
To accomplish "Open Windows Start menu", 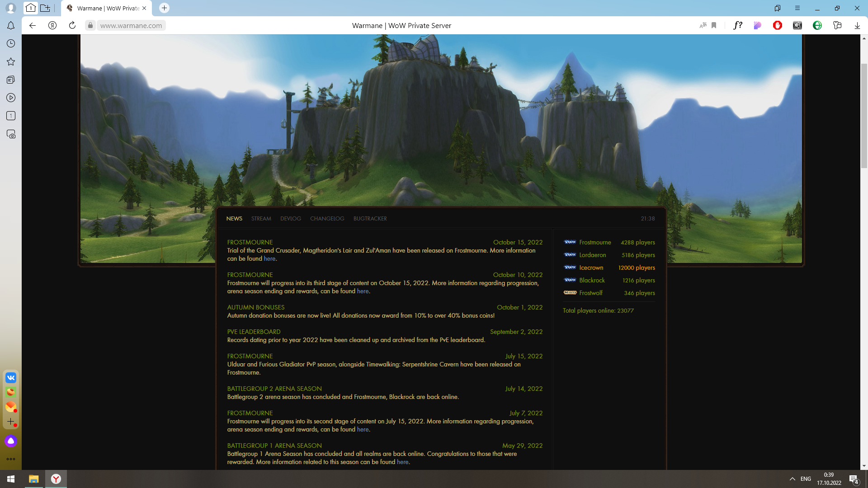I will [x=11, y=479].
